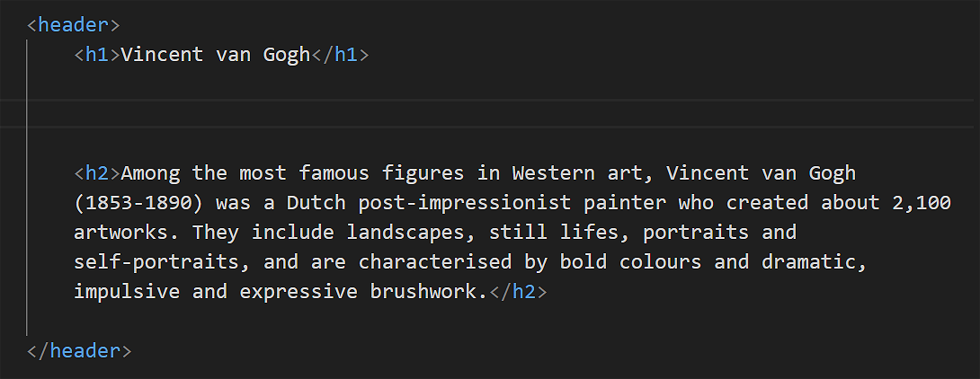
Task: Click the word impulsive
Action: point(120,292)
